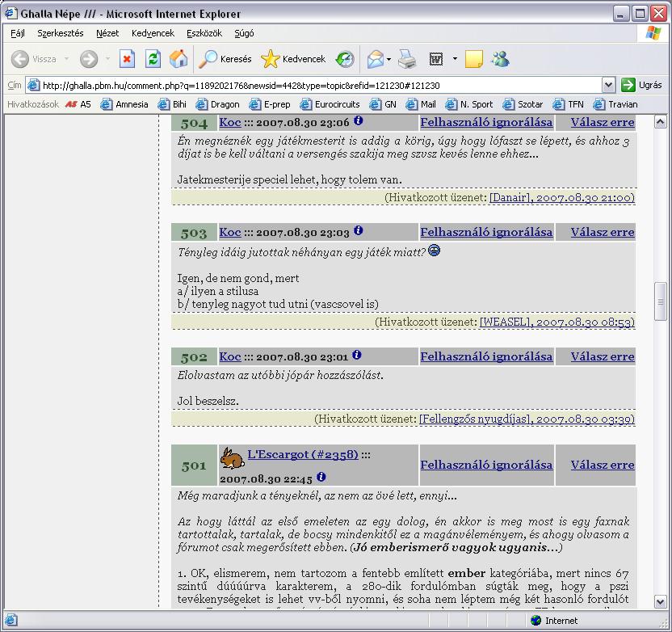This screenshot has height=632, width=672.
Task: Expand the address bar URL dropdown
Action: pos(608,85)
